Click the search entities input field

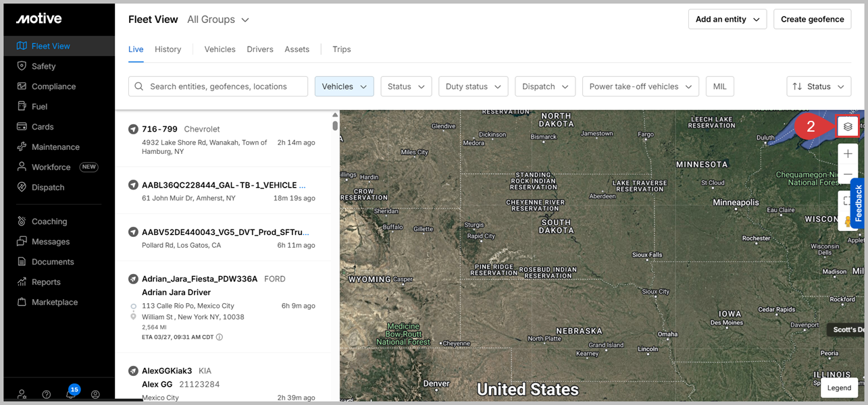218,86
